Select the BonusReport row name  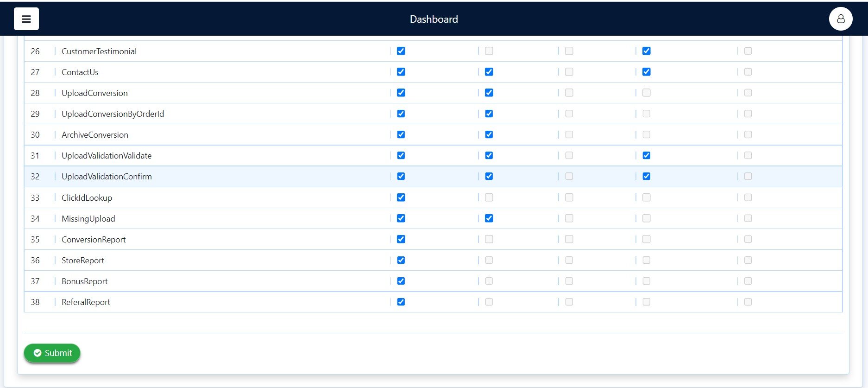point(84,281)
